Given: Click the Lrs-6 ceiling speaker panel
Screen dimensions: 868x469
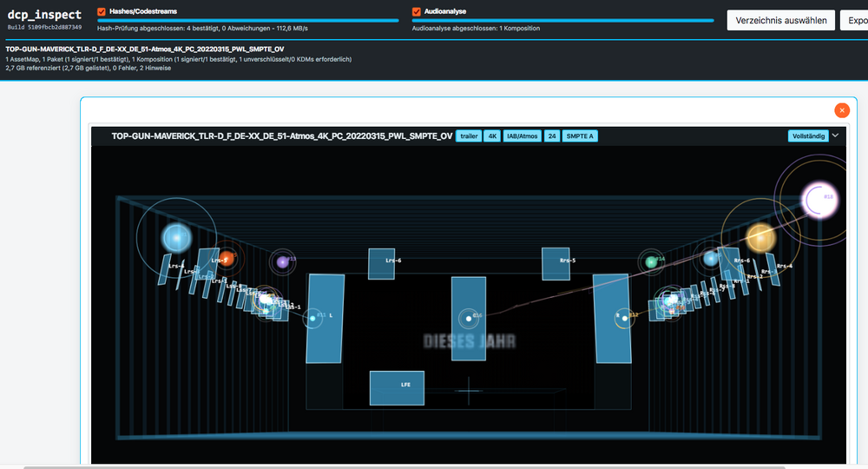Looking at the screenshot, I should [x=382, y=263].
